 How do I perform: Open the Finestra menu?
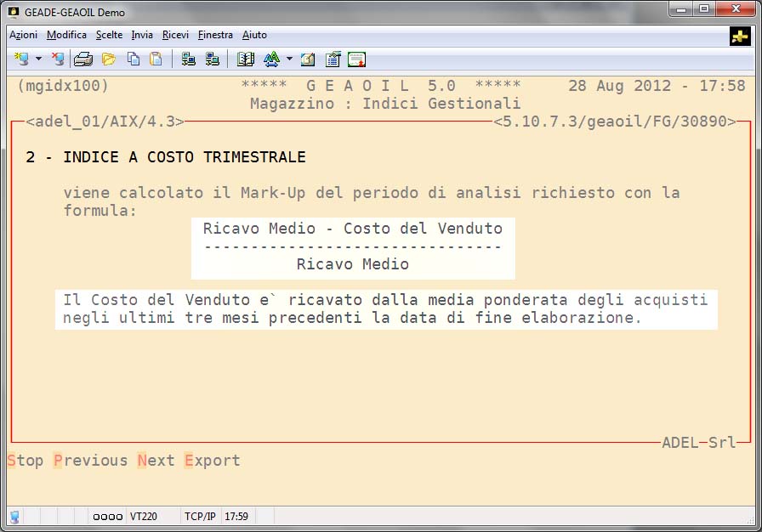tap(215, 35)
